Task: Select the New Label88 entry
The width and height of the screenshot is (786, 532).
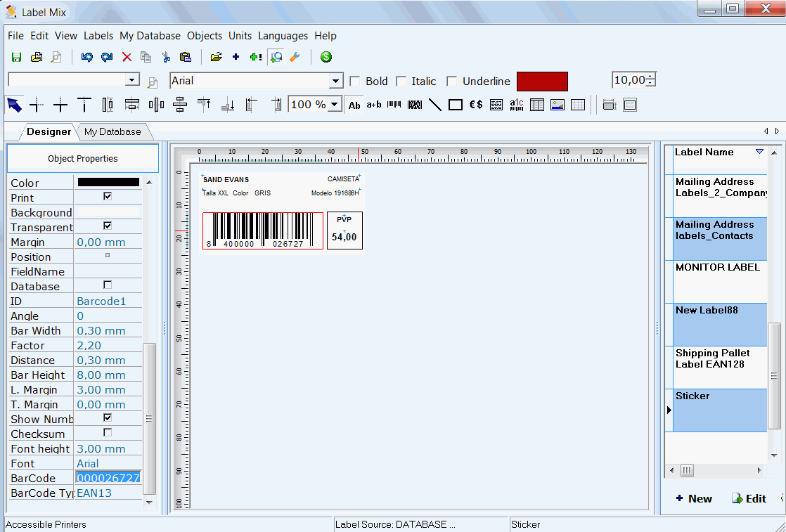Action: [719, 324]
